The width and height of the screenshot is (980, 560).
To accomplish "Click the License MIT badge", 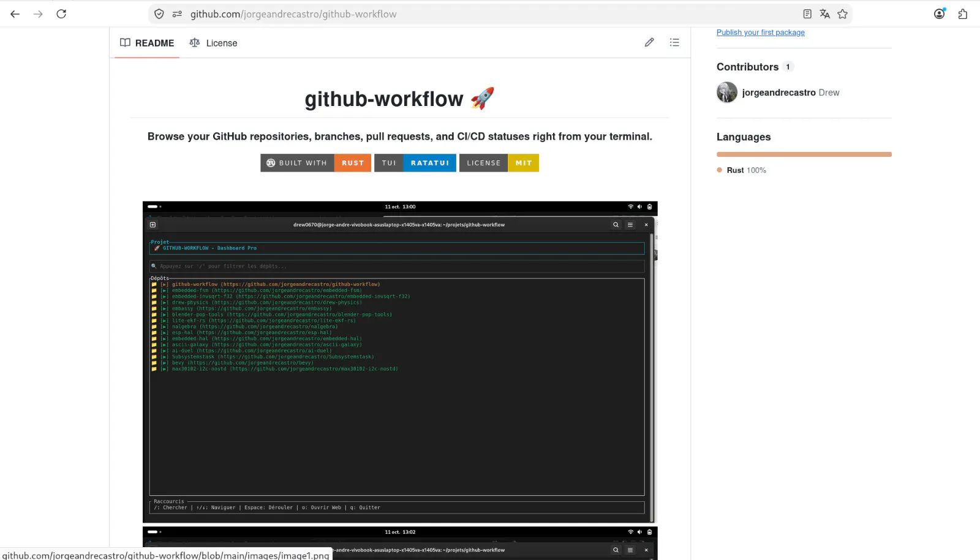I will [x=499, y=163].
